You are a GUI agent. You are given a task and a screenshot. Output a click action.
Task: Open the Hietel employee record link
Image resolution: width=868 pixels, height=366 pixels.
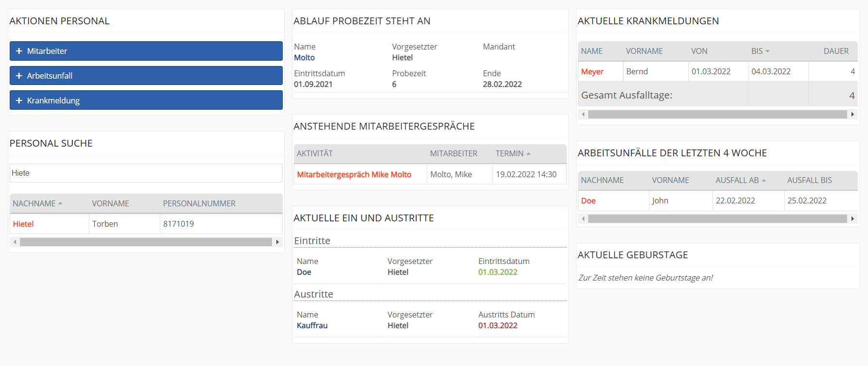23,224
